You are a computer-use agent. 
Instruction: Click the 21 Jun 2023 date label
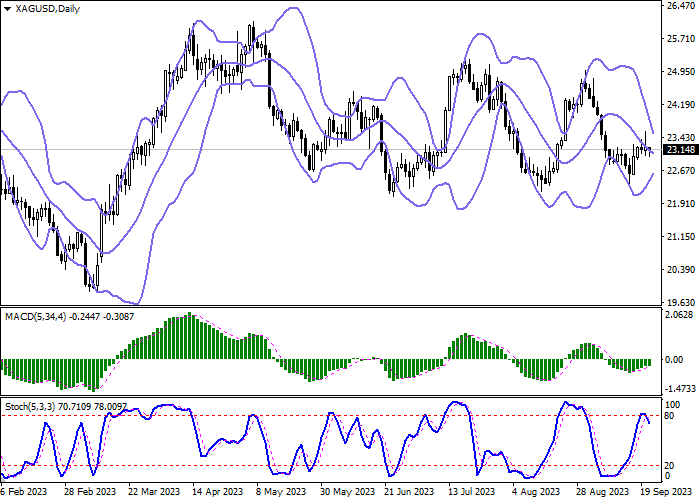coord(409,492)
